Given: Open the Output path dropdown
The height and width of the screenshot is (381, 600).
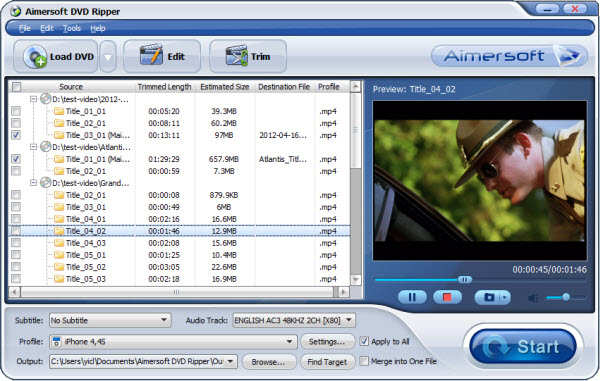Looking at the screenshot, I should coord(230,361).
